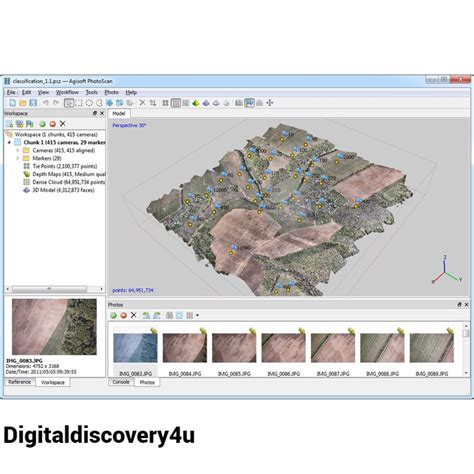
Task: Toggle the point cloud view button
Action: [x=165, y=103]
